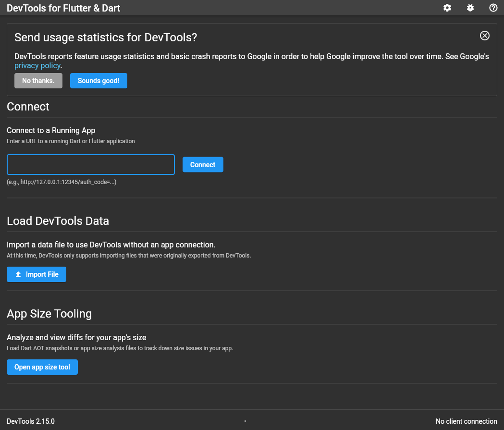Click the upload arrow icon on Import File
Viewport: 504px width, 430px height.
(x=18, y=274)
